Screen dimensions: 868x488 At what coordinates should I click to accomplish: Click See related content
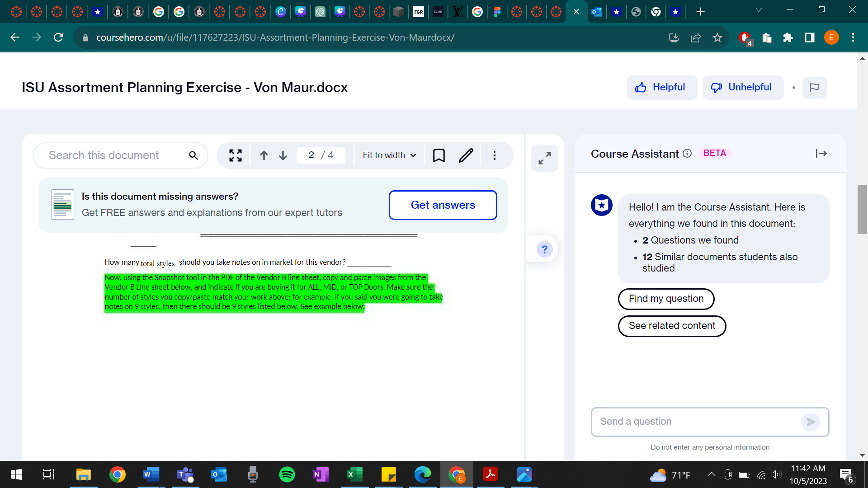[672, 326]
